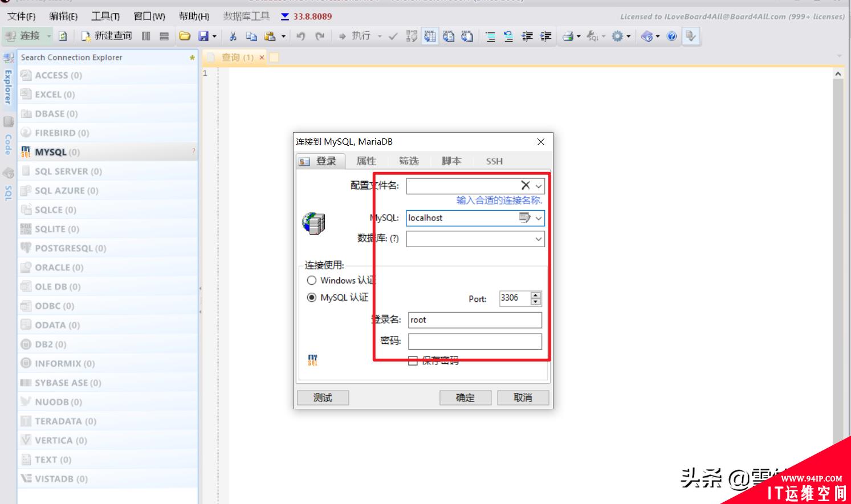851x504 pixels.
Task: Click the document checkmark icon at toolbar end
Action: point(691,36)
